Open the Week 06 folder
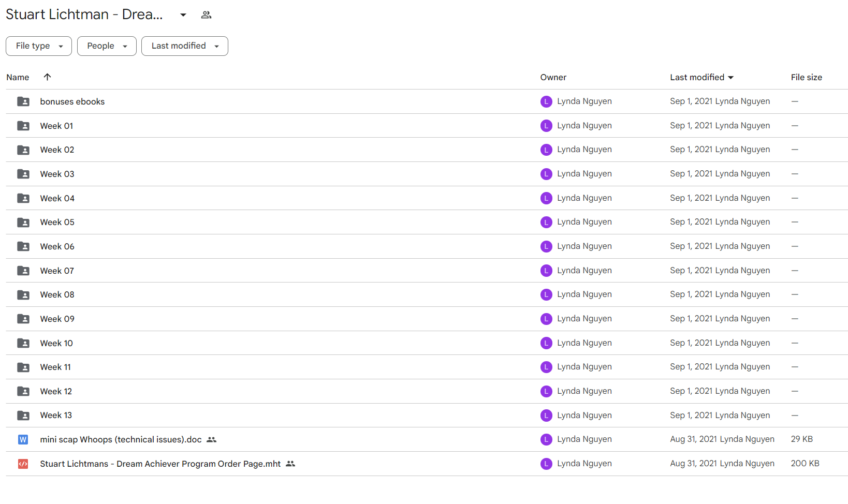This screenshot has width=848, height=504. tap(57, 246)
